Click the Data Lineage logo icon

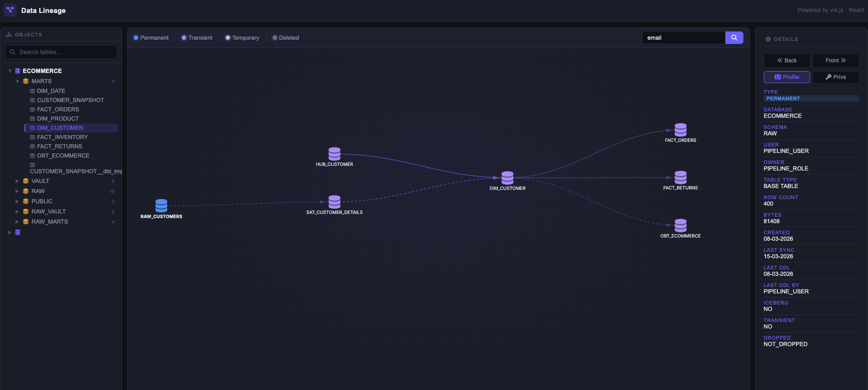point(10,10)
